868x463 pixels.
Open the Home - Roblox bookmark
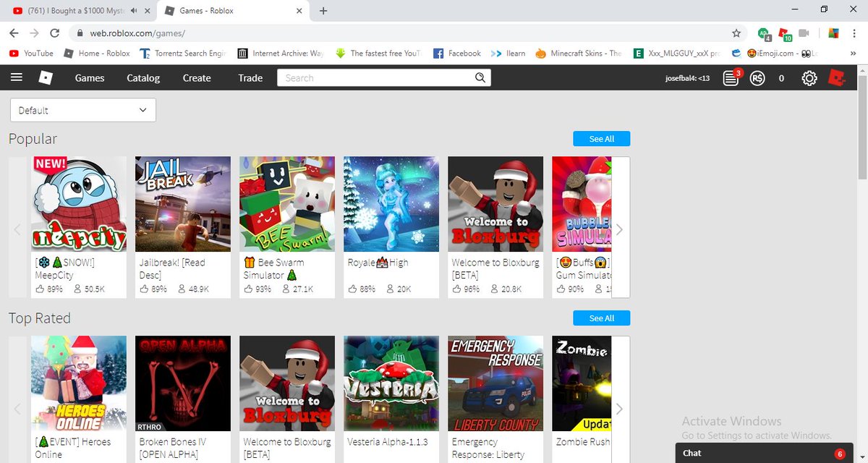[x=97, y=54]
